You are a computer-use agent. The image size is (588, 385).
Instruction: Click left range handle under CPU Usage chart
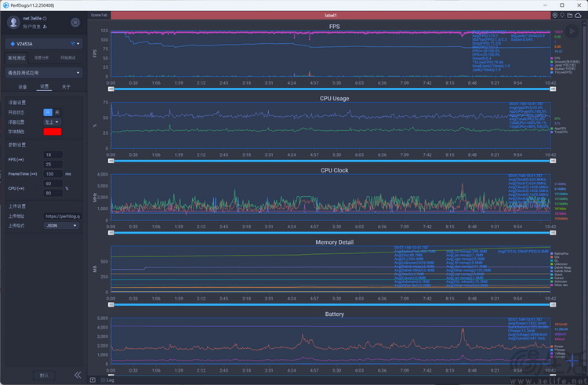[111, 161]
